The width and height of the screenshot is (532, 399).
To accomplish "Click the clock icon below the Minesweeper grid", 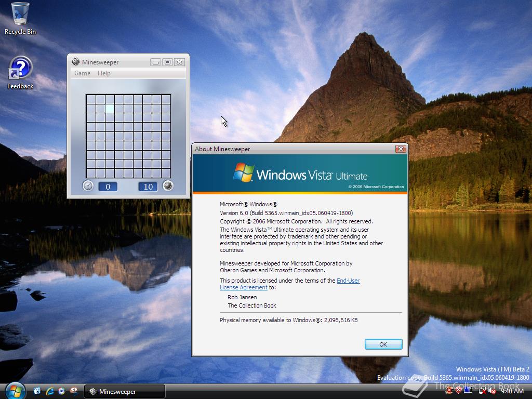I will point(88,186).
